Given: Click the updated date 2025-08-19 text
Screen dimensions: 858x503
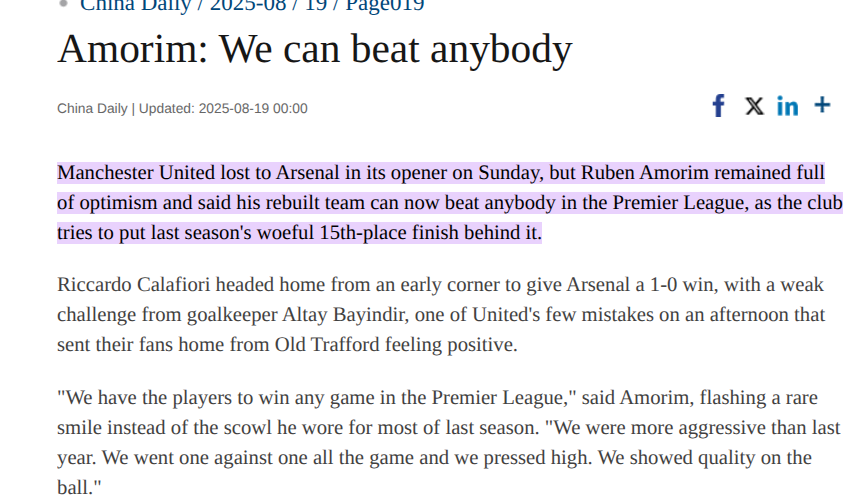Looking at the screenshot, I should 253,108.
